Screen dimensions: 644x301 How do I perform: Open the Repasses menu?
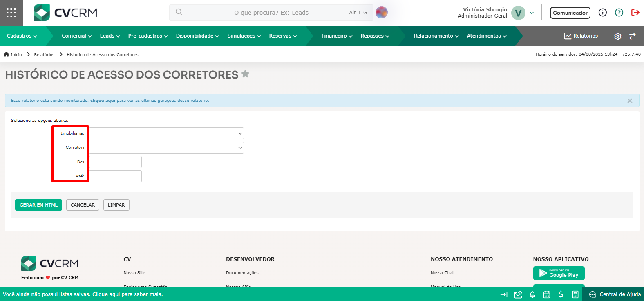tap(375, 36)
